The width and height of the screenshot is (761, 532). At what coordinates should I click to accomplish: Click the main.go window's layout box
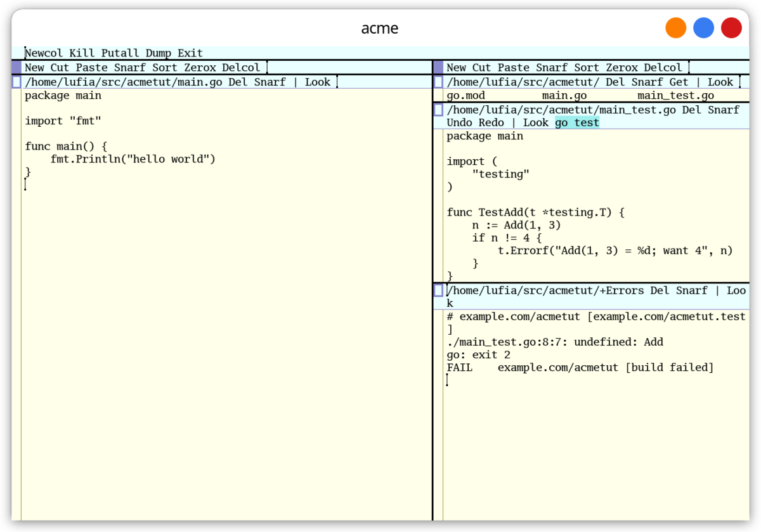click(16, 82)
